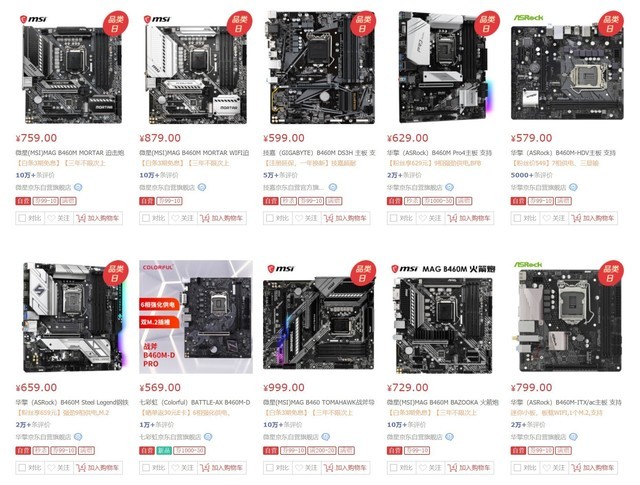Screen dimensions: 640x485
Task: Click chat icon beside Colorful ¥569 store name
Action: coord(208,437)
